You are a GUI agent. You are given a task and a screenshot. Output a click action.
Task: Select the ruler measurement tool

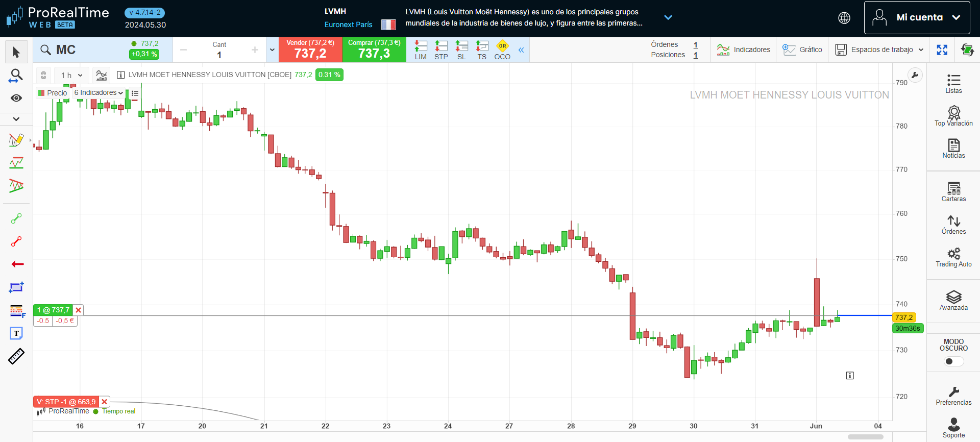(16, 356)
